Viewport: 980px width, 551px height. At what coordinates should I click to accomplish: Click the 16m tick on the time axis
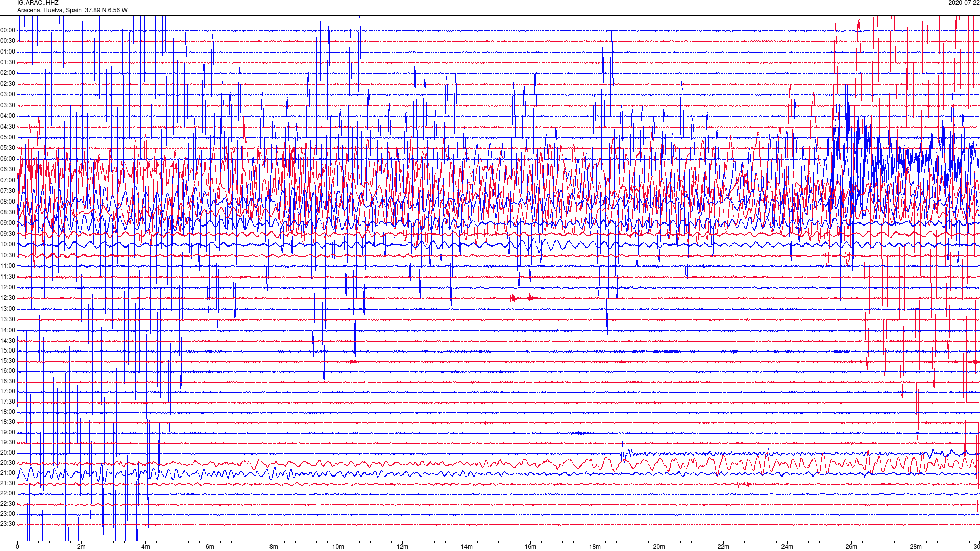point(530,547)
